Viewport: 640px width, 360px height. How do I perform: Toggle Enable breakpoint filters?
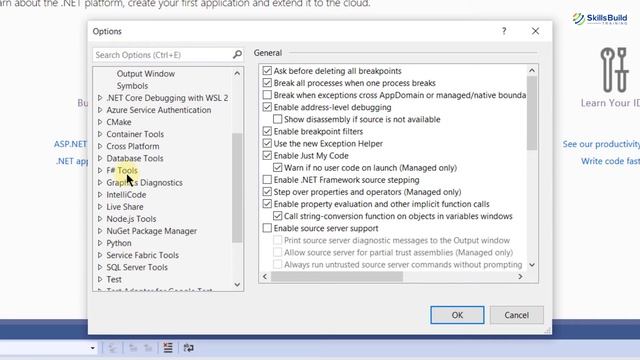click(x=267, y=131)
